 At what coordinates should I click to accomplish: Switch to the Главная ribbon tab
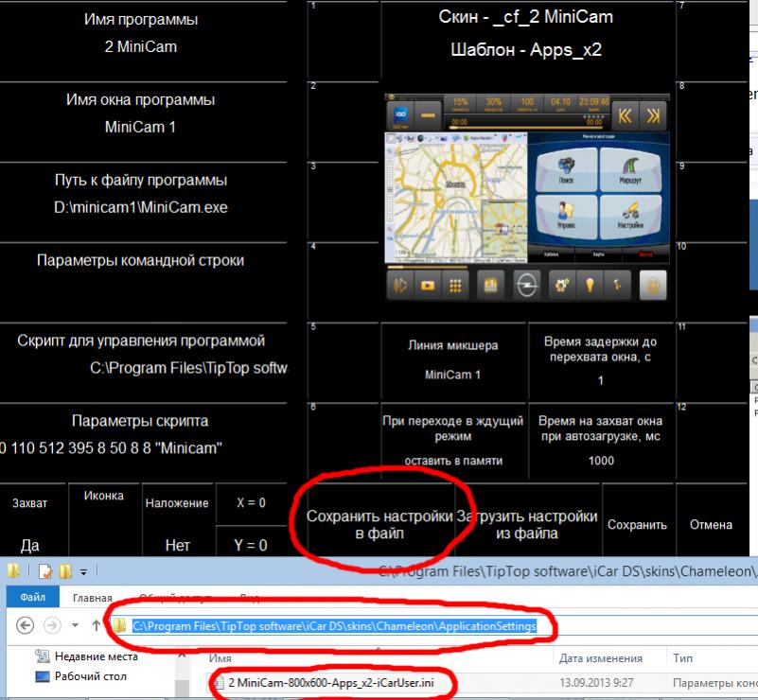coord(93,598)
